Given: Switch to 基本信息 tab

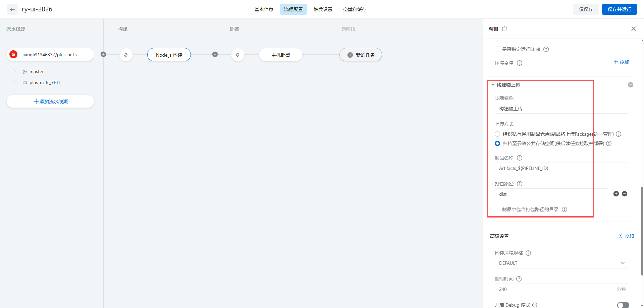Looking at the screenshot, I should [x=264, y=9].
